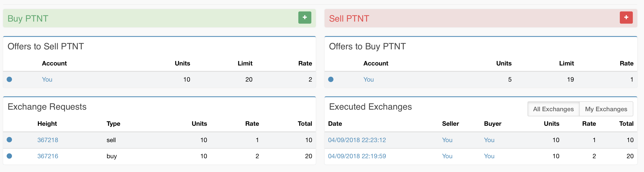Viewport: 644px width, 172px height.
Task: Click blue dot in Offers to Sell row
Action: [9, 79]
